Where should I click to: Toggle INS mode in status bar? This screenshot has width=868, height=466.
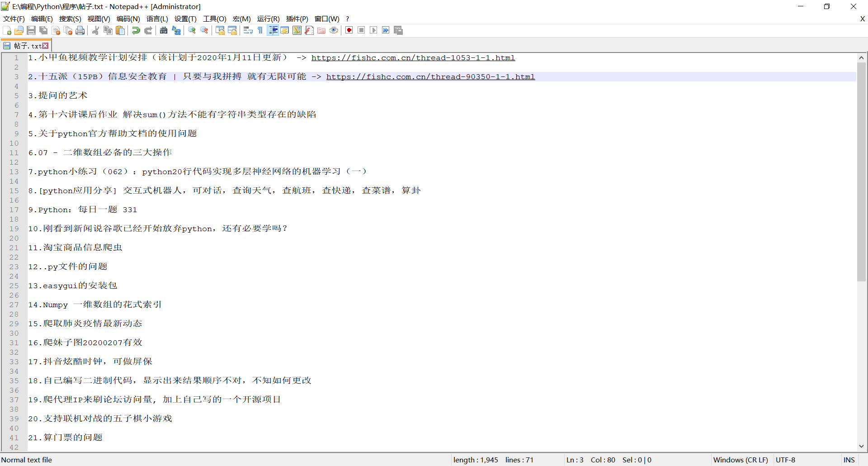849,460
